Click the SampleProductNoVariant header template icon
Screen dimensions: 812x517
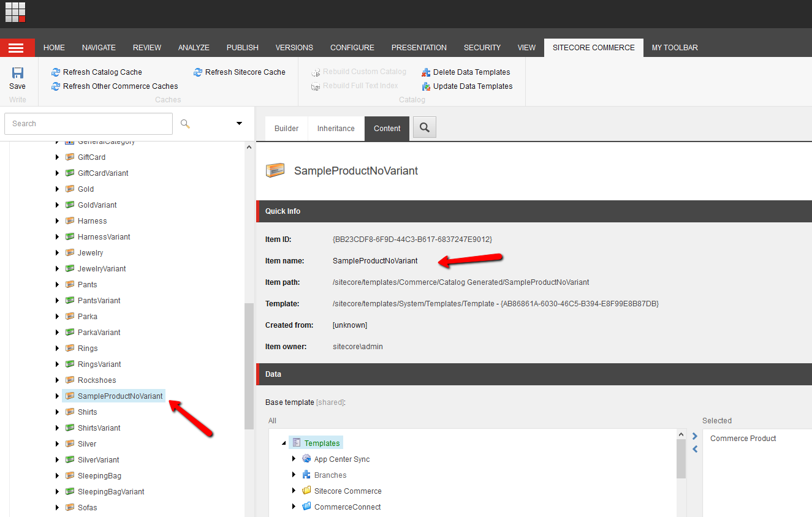coord(275,171)
